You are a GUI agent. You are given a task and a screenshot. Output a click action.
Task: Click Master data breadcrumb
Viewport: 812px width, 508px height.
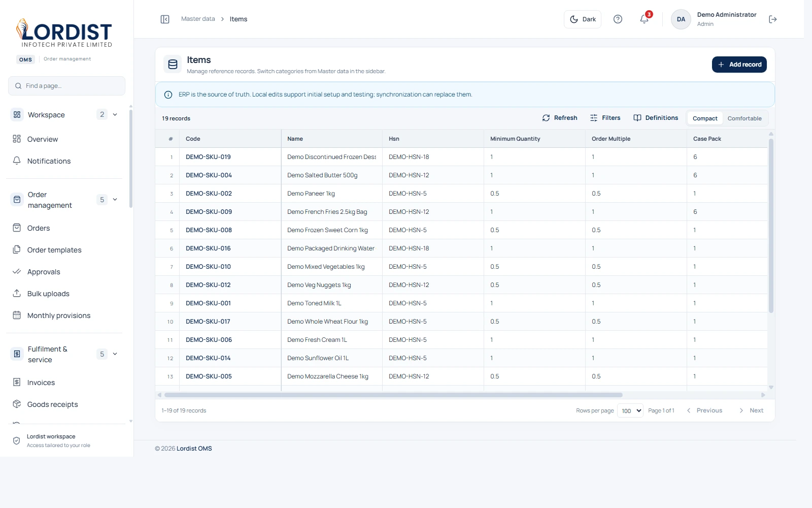pos(198,19)
